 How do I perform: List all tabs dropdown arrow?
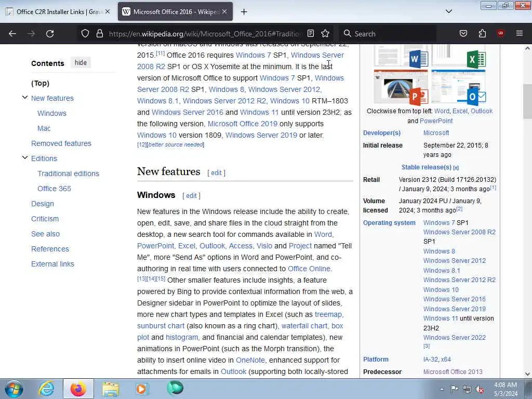click(448, 11)
